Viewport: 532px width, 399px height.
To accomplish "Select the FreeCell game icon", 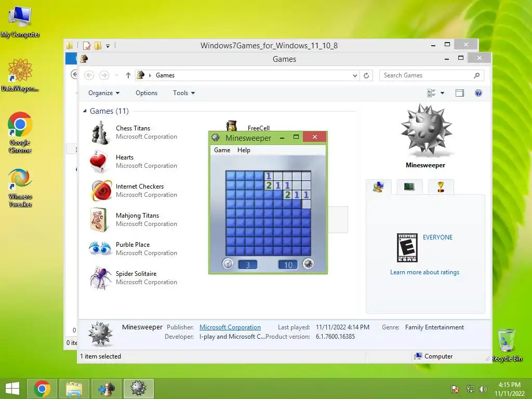I will pyautogui.click(x=231, y=126).
